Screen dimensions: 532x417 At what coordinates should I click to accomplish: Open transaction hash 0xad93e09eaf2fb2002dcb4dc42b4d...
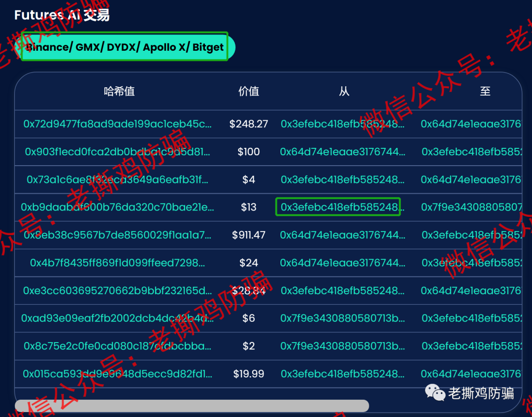pyautogui.click(x=117, y=318)
